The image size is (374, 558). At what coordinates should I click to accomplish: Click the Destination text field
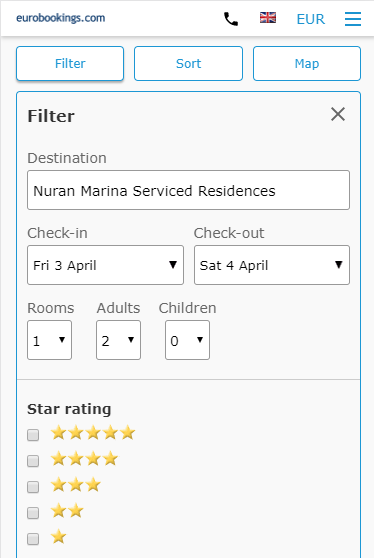click(188, 190)
